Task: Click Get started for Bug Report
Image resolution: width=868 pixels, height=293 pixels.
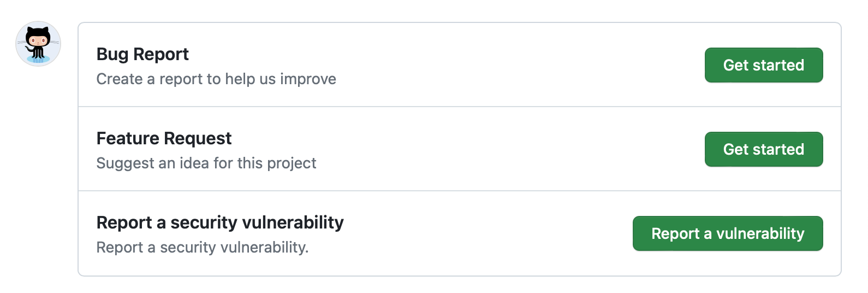Action: [763, 65]
